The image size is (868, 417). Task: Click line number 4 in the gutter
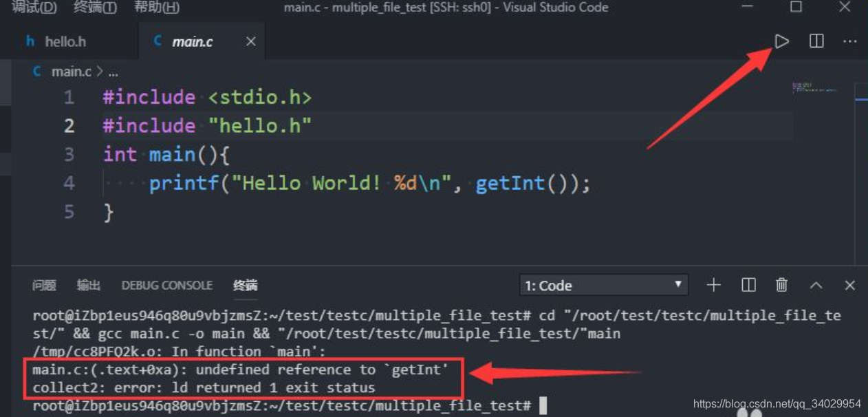point(69,183)
